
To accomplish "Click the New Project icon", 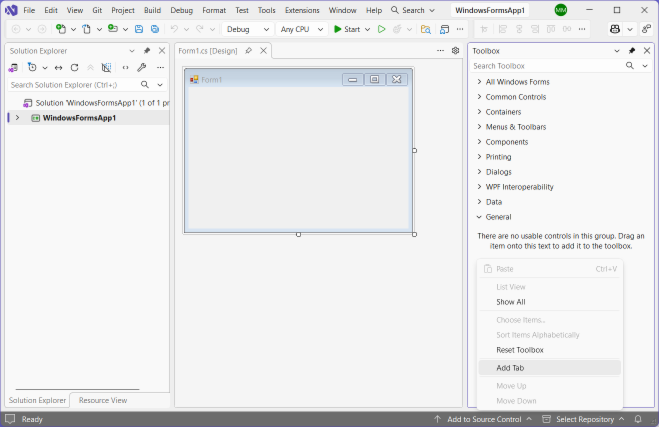I will [61, 29].
